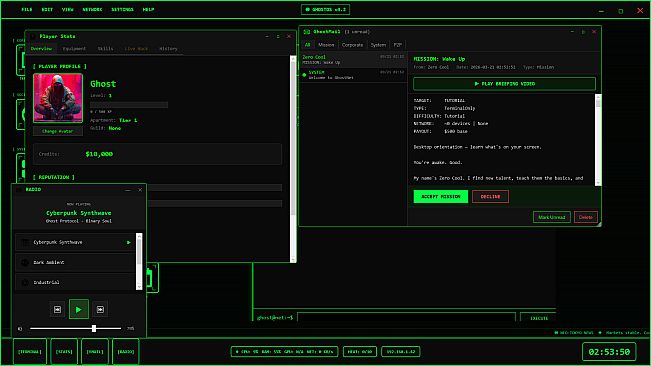This screenshot has height=366, width=651.
Task: Open the File menu
Action: [27, 10]
